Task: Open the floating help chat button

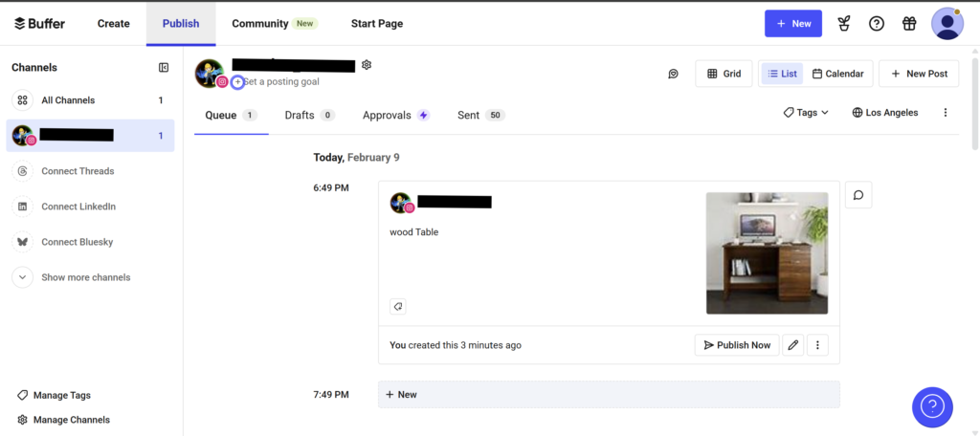Action: (x=932, y=407)
